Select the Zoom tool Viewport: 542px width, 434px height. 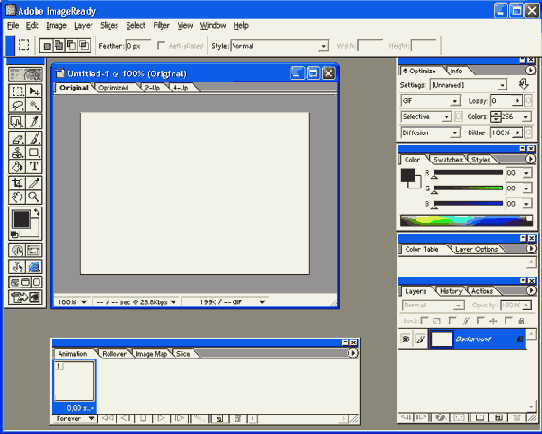coord(34,197)
